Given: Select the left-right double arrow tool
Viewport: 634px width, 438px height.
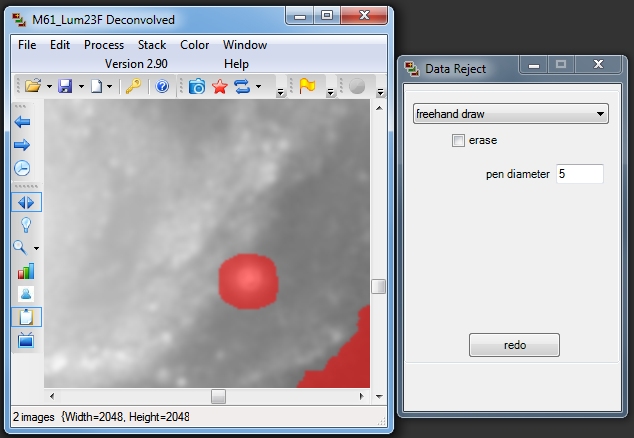Looking at the screenshot, I should click(x=26, y=202).
